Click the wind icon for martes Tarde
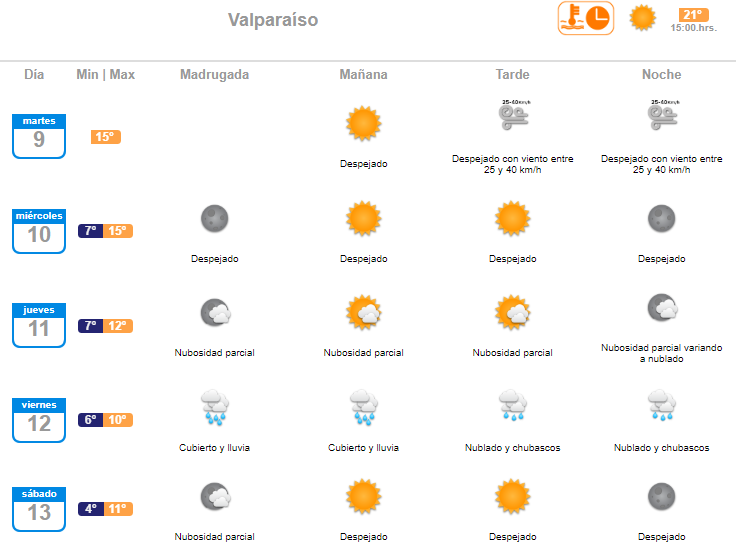 click(513, 115)
